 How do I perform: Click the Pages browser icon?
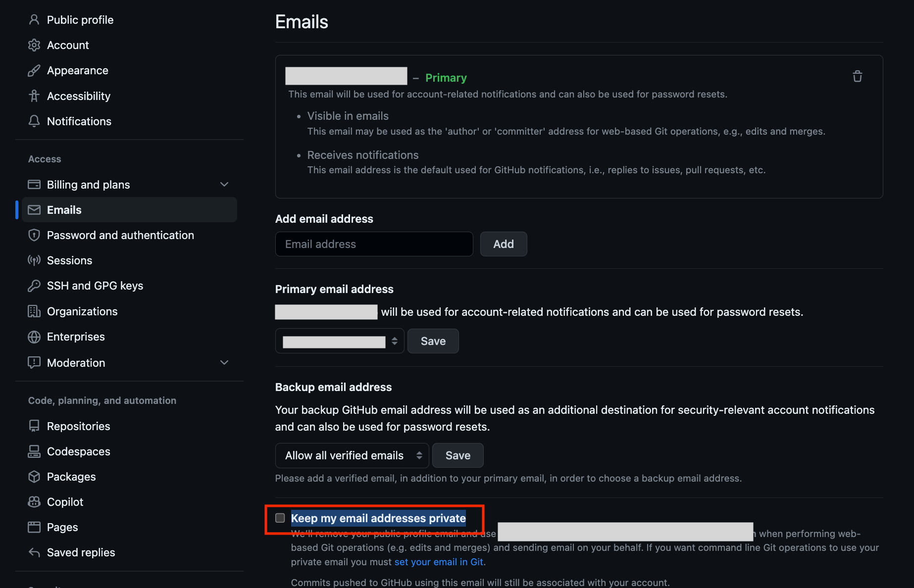(34, 527)
